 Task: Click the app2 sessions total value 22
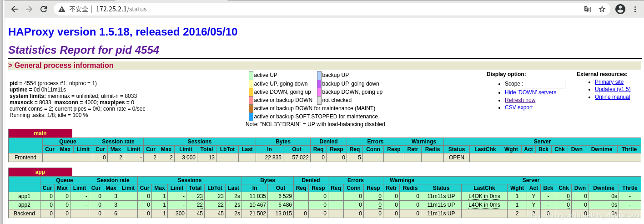200,205
